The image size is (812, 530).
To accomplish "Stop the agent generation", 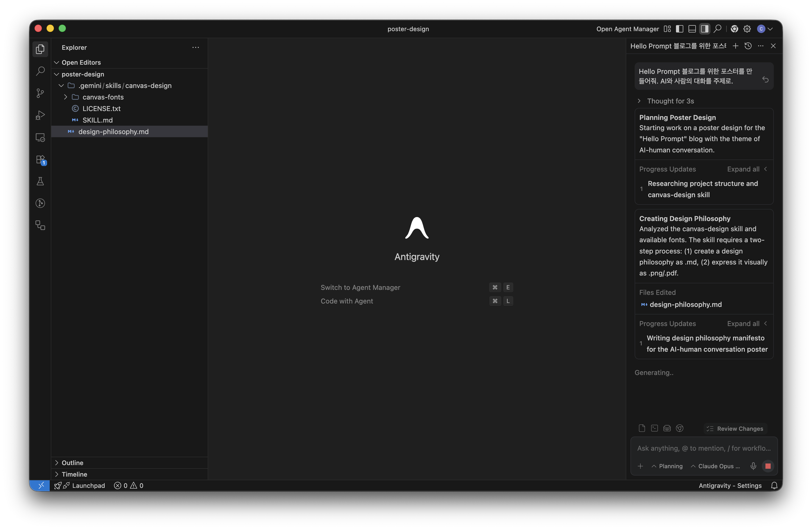I will [768, 466].
